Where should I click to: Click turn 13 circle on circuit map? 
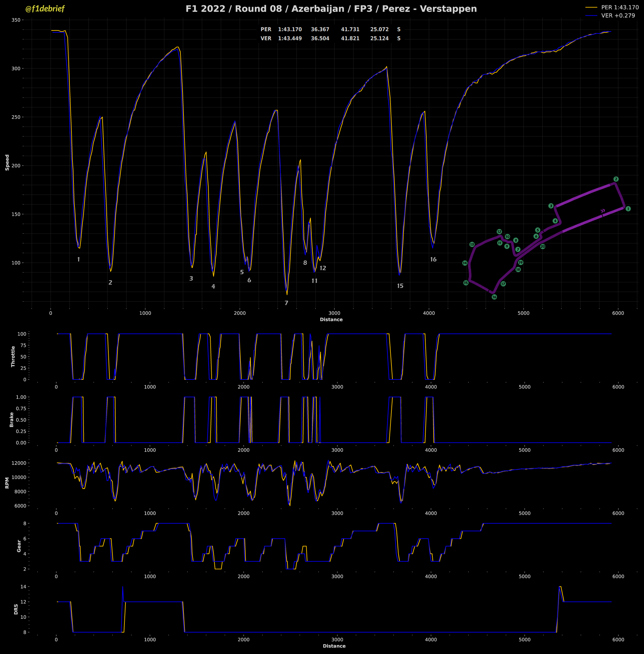tap(472, 244)
